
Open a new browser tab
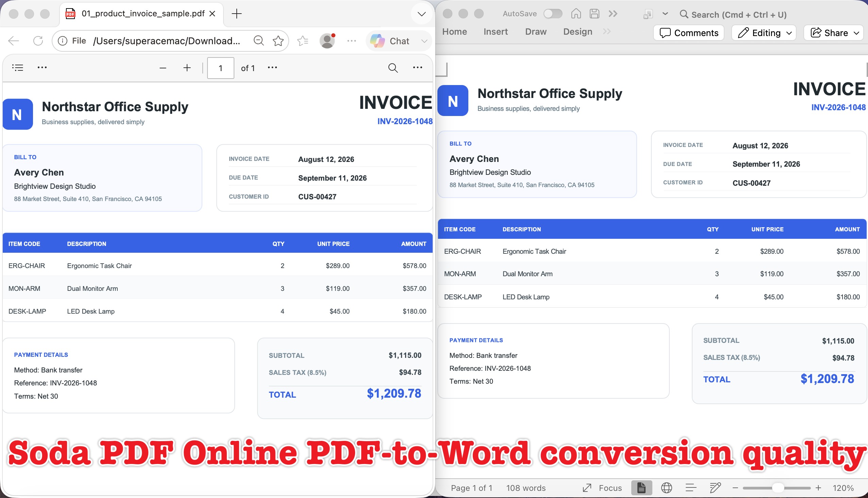(236, 14)
